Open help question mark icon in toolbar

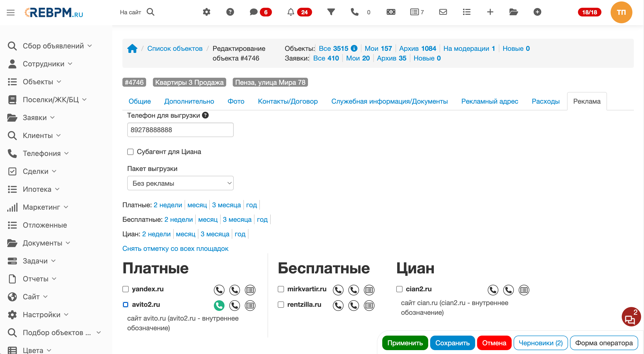230,12
